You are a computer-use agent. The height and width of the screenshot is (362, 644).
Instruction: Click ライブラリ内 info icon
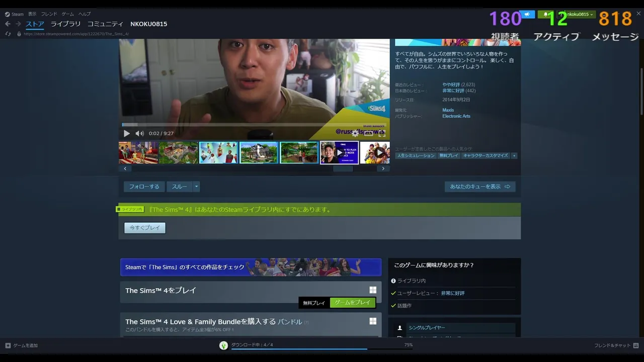pyautogui.click(x=393, y=281)
